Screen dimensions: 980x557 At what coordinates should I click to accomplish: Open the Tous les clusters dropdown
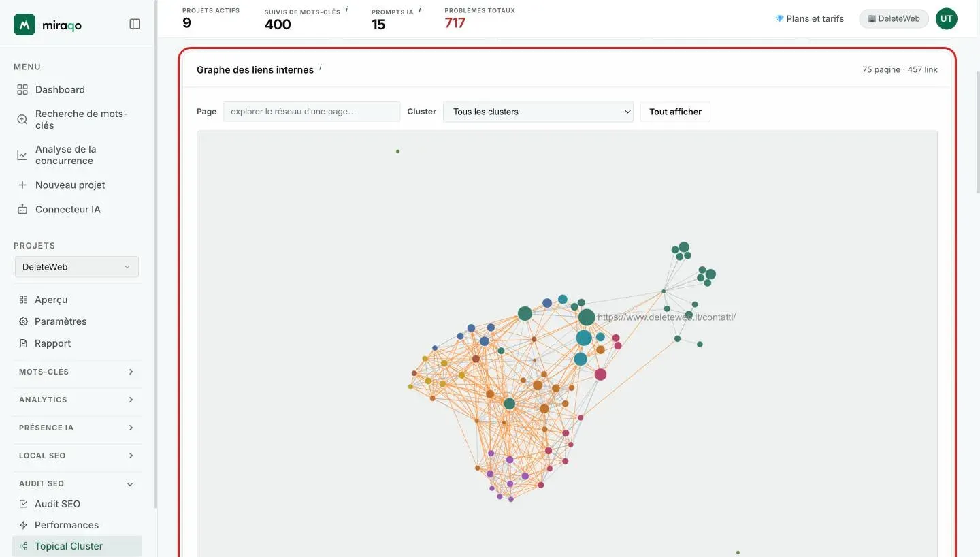pos(538,112)
